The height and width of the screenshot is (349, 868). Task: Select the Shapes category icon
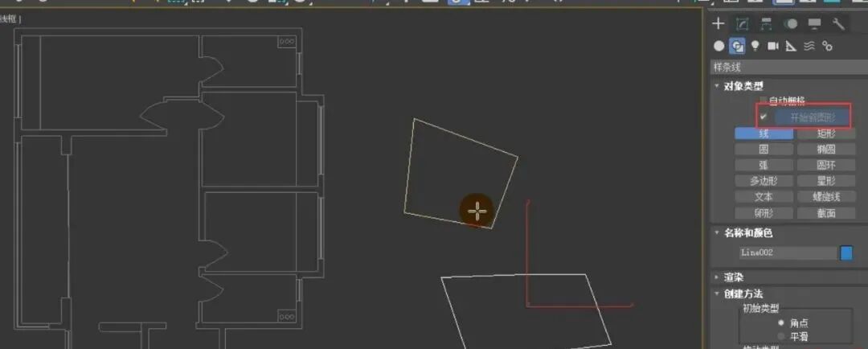click(737, 46)
